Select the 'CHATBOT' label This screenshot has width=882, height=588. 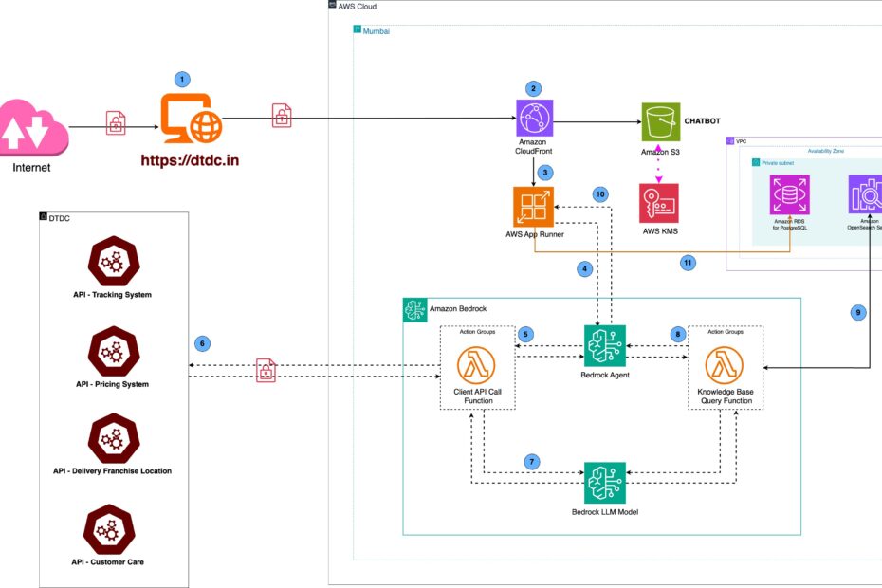(x=702, y=121)
